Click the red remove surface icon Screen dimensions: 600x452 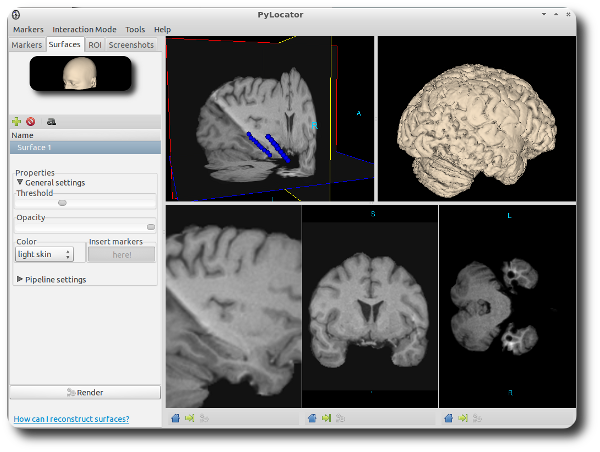point(31,121)
